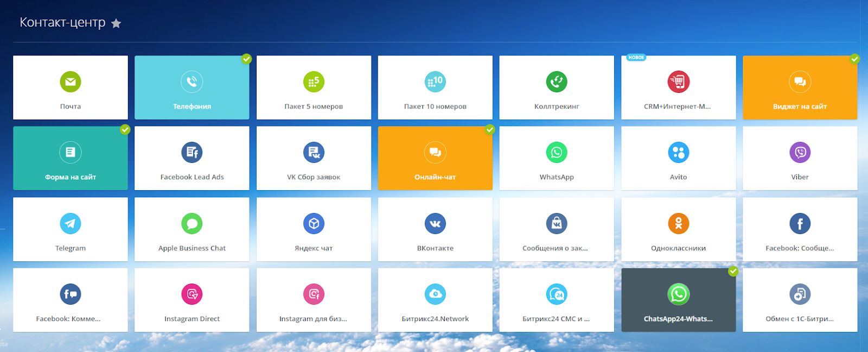Open the Онлайн-чат icon
Image resolution: width=868 pixels, height=352 pixels.
[x=435, y=153]
